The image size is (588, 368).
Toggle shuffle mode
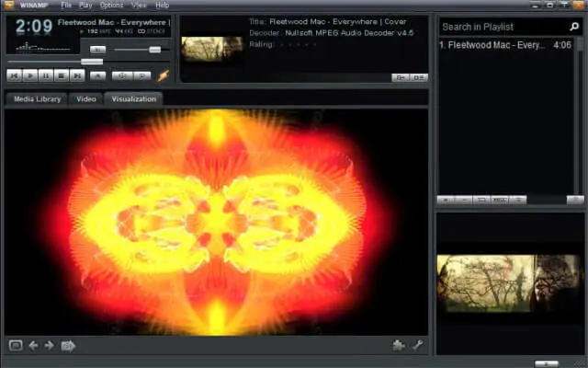(x=122, y=75)
